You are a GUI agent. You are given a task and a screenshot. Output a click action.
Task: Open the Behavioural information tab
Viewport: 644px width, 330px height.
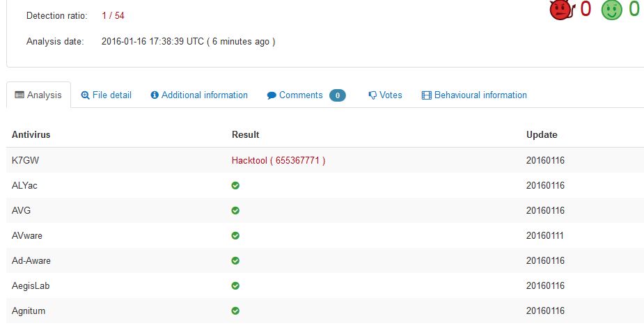tap(474, 95)
